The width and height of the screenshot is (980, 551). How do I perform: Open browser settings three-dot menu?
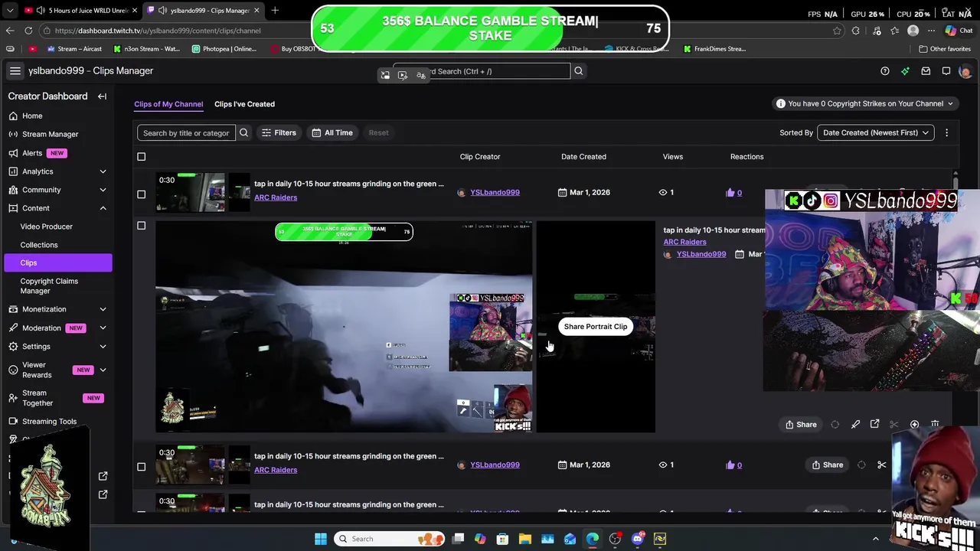(932, 31)
